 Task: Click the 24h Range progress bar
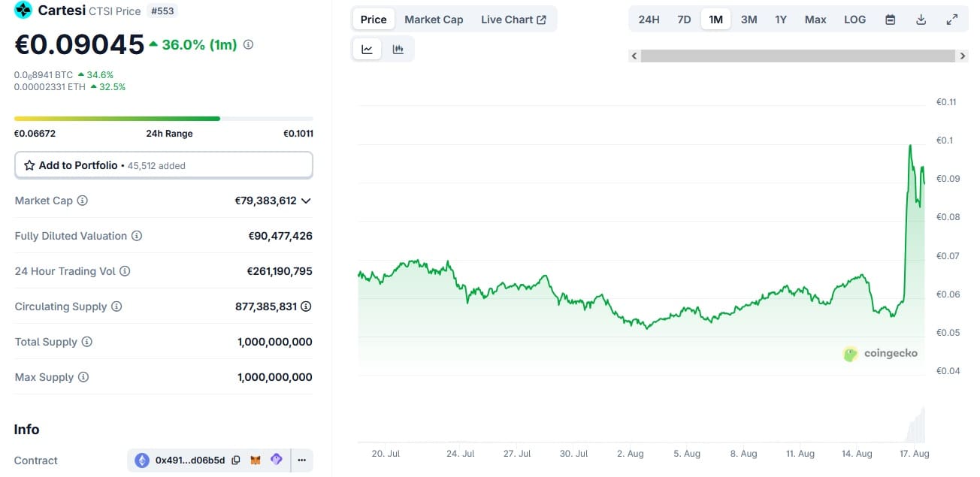(x=163, y=119)
